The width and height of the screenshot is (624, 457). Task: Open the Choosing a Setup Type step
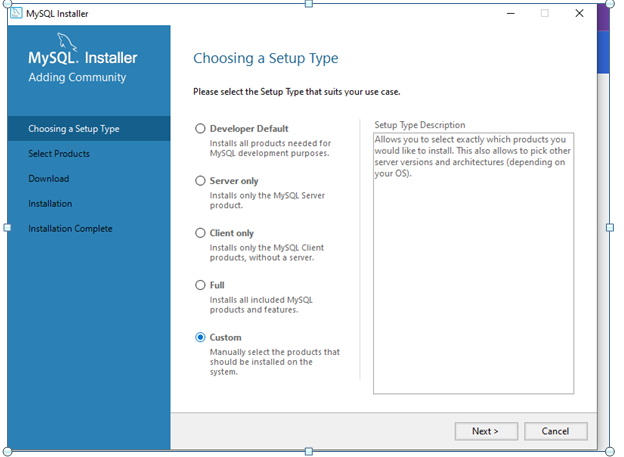tap(89, 129)
